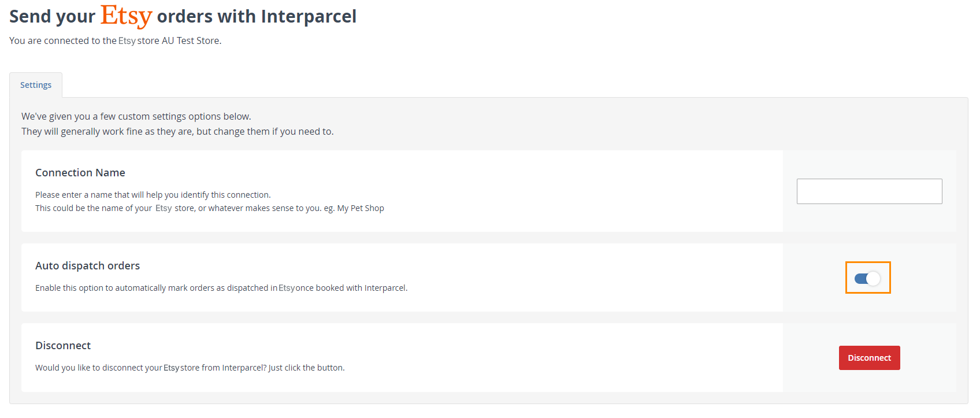Click the Etsy wordmark in the Connection Name description
This screenshot has width=980, height=418.
coord(164,208)
